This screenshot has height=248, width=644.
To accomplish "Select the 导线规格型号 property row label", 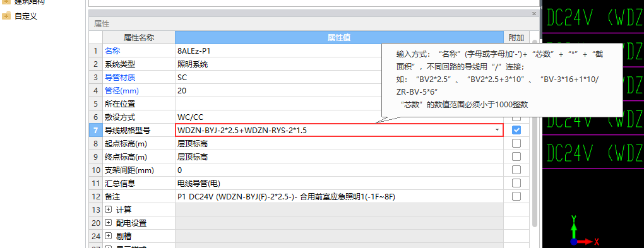I will pos(128,130).
